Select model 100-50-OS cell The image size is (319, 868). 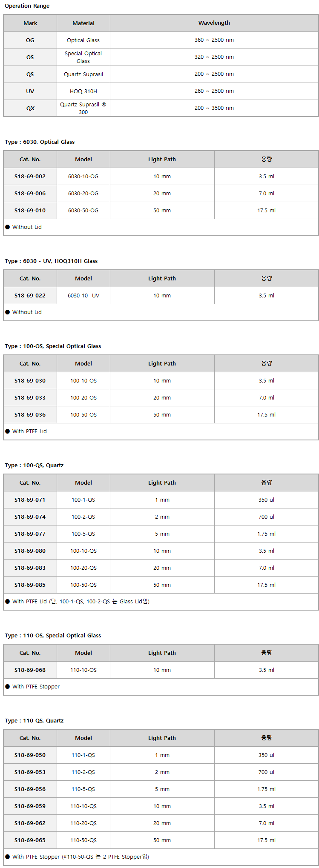click(x=83, y=414)
